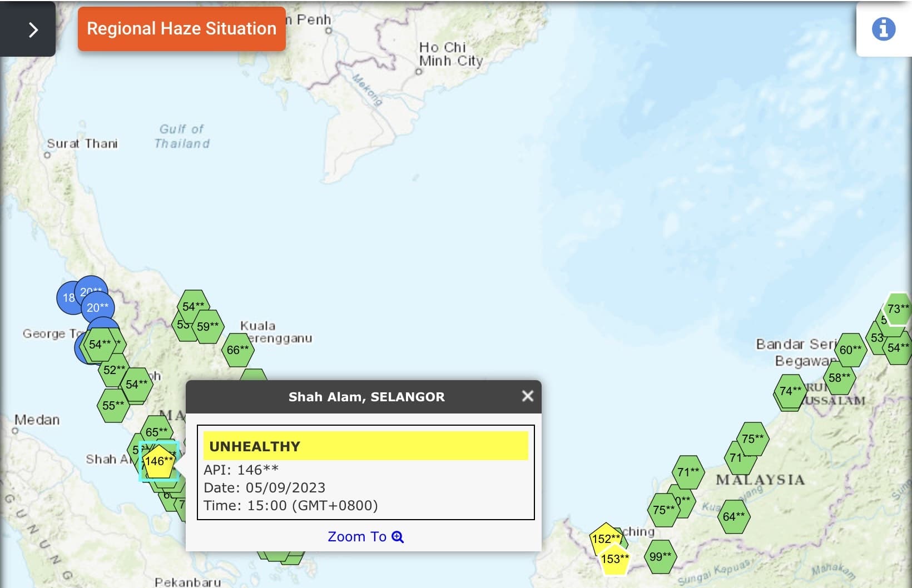Select the green 55** station marker

pyautogui.click(x=113, y=406)
